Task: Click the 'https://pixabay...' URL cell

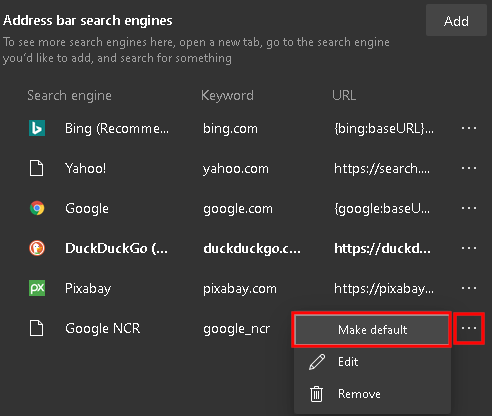Action: (384, 289)
